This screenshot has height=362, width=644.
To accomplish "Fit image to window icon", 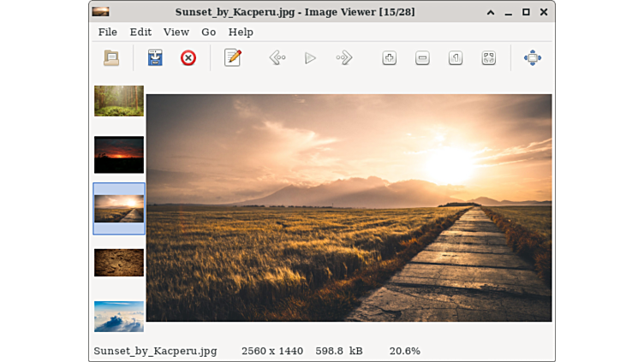I will 488,58.
